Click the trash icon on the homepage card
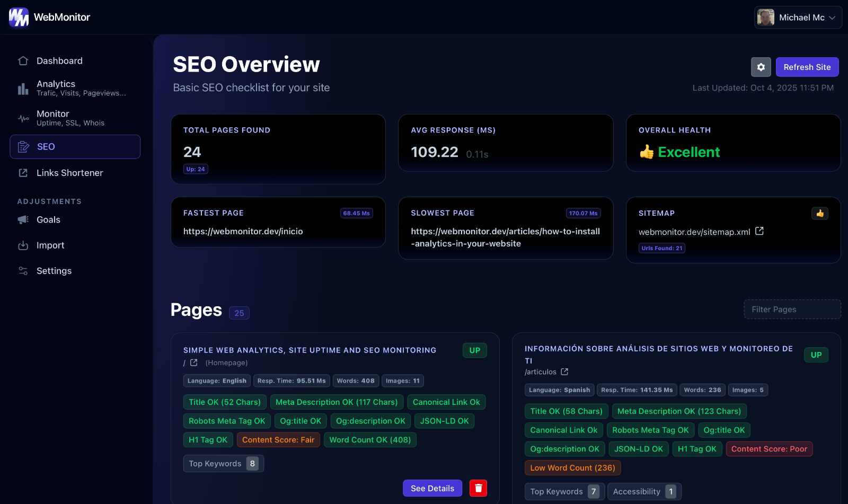 click(x=478, y=488)
